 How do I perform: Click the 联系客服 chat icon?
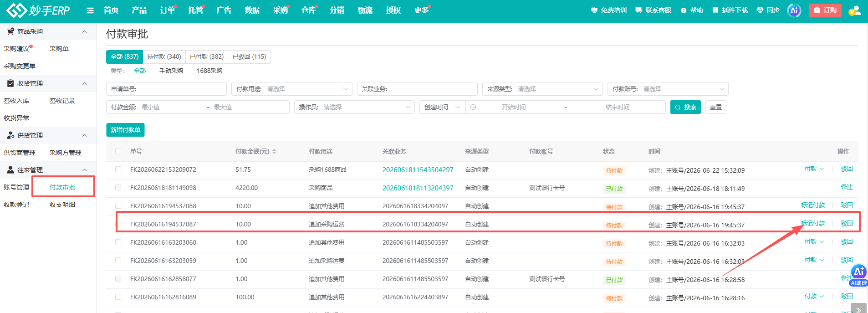[638, 10]
